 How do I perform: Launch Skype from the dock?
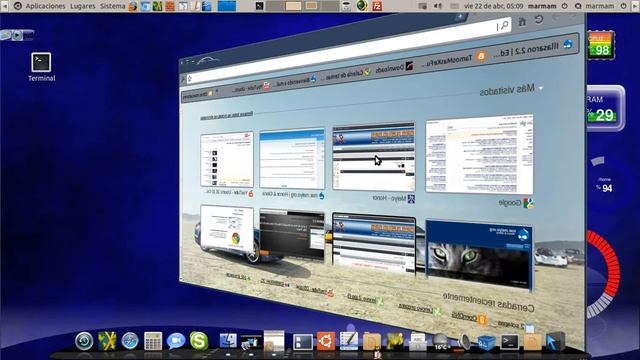(199, 341)
